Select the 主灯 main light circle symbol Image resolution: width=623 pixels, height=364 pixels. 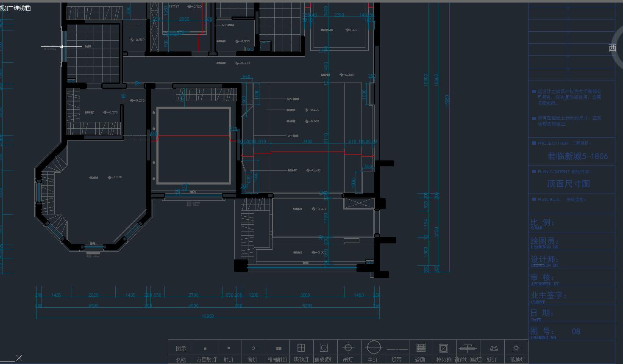click(x=374, y=347)
